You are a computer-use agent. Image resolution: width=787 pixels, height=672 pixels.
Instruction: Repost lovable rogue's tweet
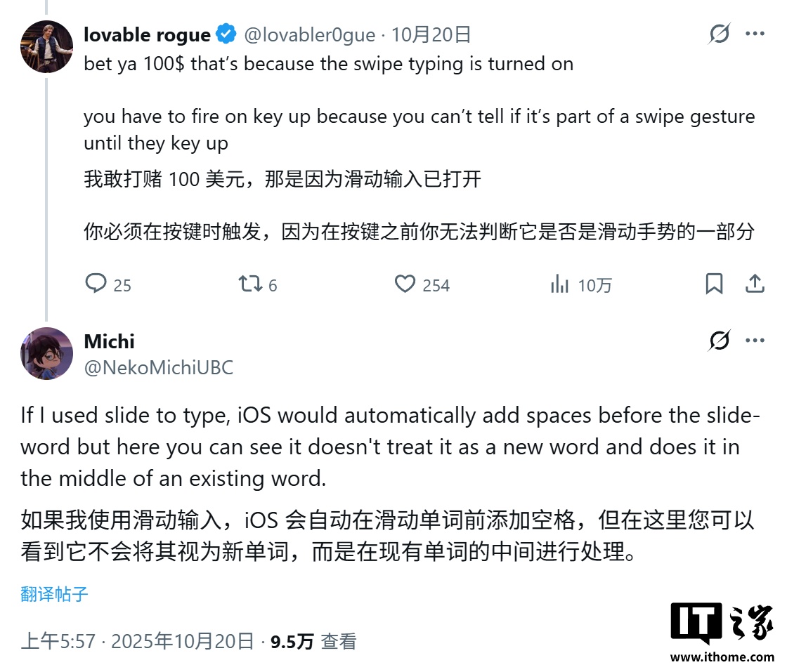tap(250, 284)
